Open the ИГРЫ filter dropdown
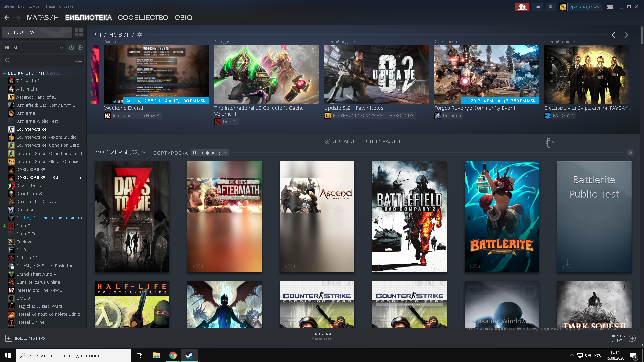The height and width of the screenshot is (362, 644). point(34,48)
